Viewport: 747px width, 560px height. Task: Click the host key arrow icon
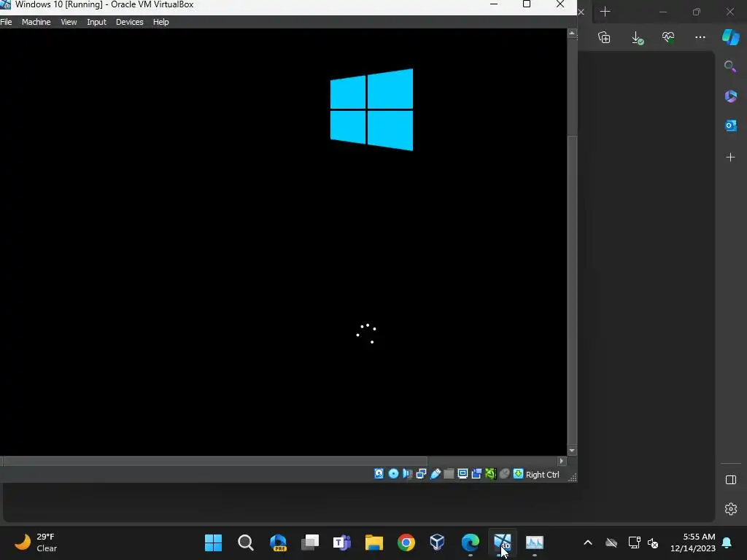pyautogui.click(x=519, y=474)
